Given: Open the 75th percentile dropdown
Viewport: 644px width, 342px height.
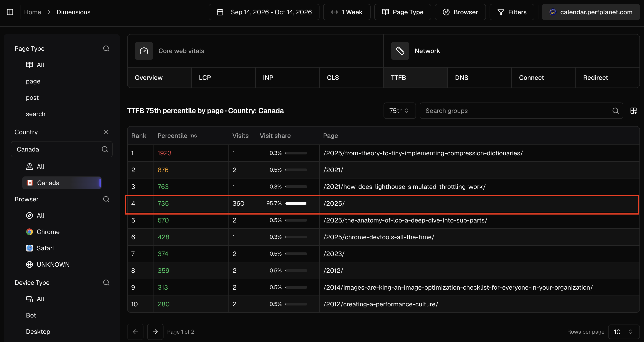Looking at the screenshot, I should (x=399, y=111).
